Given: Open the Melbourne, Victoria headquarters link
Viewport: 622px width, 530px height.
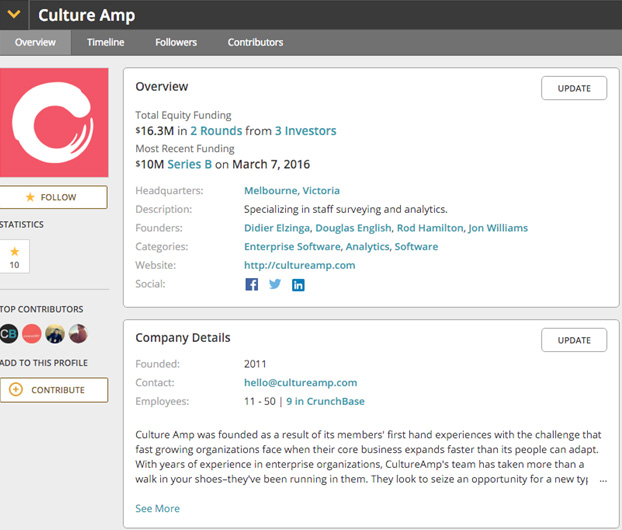Looking at the screenshot, I should pos(292,191).
